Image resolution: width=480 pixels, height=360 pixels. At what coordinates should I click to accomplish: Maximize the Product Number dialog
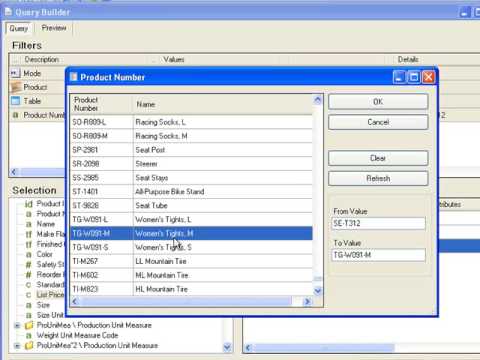[414, 77]
